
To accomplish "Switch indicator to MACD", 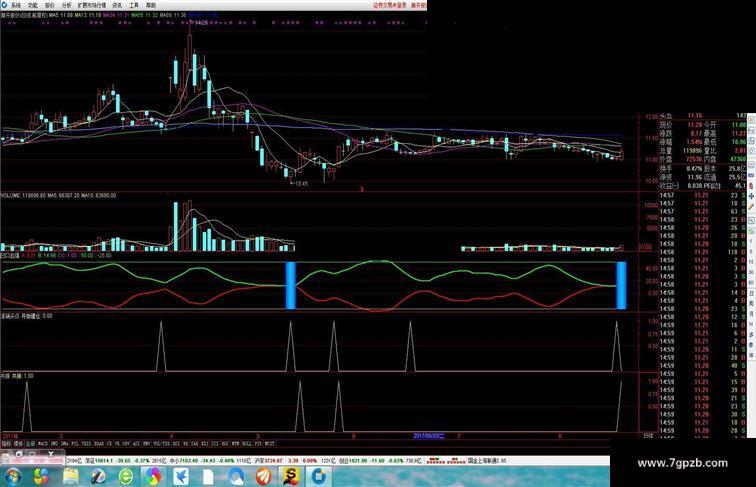I will pyautogui.click(x=43, y=443).
